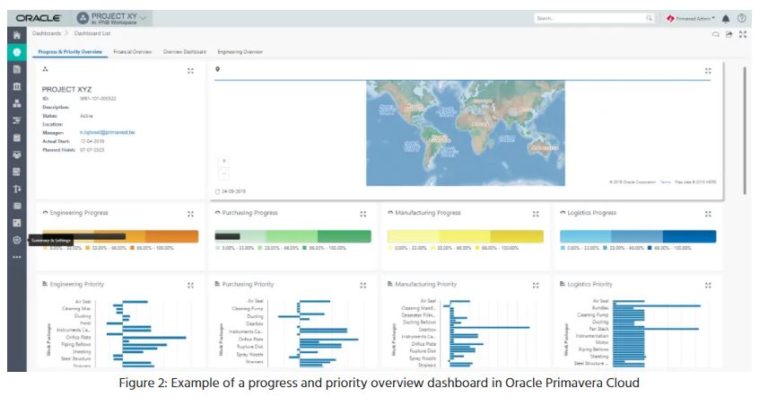Expand the Manufacturing Progress widget
Image resolution: width=768 pixels, height=415 pixels.
pos(536,214)
